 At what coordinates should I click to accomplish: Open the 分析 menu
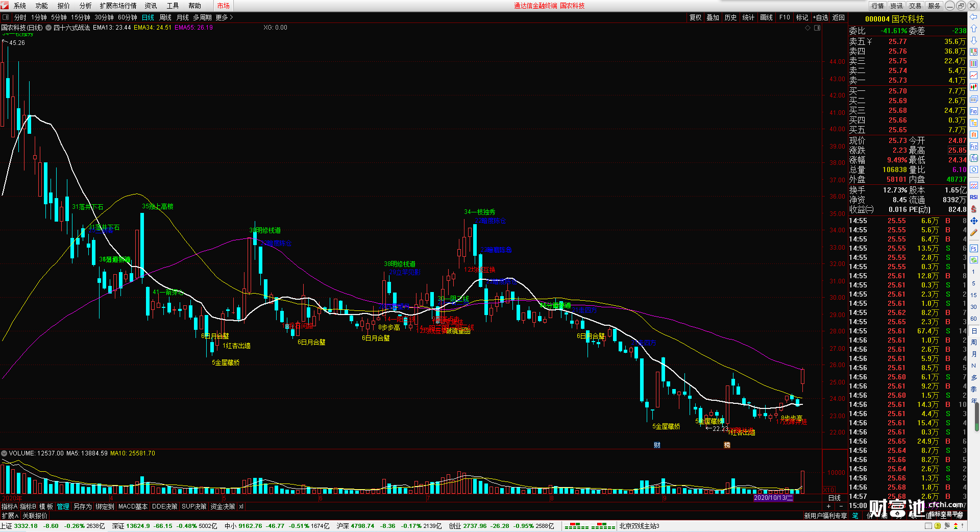click(86, 6)
